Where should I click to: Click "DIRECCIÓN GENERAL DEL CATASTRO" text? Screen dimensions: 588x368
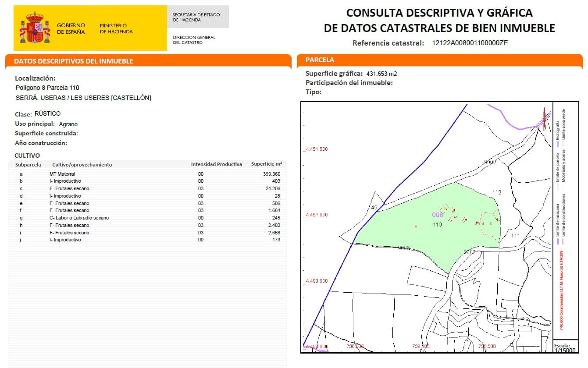pos(194,40)
